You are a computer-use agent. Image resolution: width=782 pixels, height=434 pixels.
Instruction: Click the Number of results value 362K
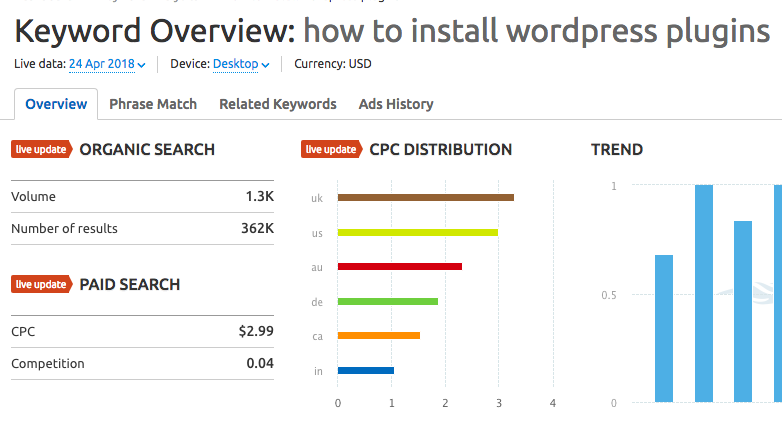pos(257,228)
